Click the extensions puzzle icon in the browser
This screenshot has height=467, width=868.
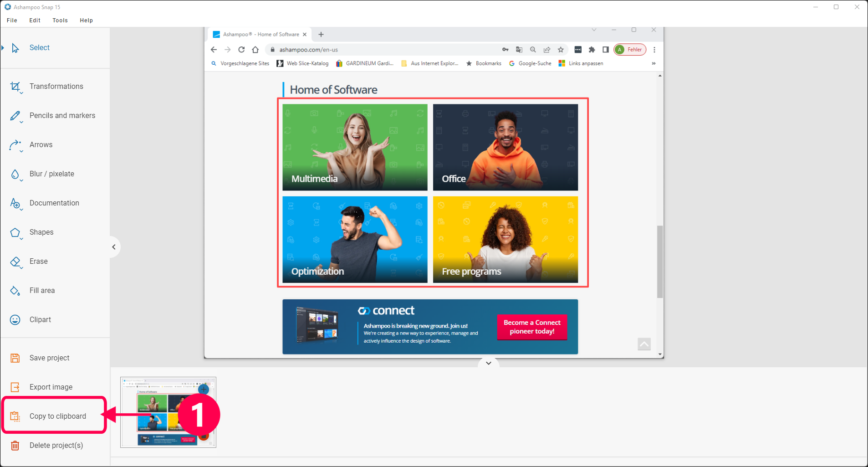click(x=592, y=50)
